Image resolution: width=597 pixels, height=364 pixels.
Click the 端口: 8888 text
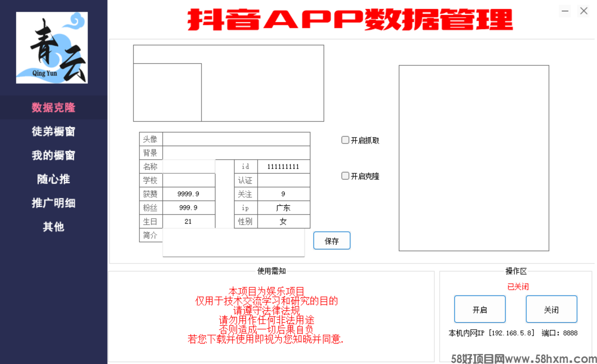tap(560, 333)
